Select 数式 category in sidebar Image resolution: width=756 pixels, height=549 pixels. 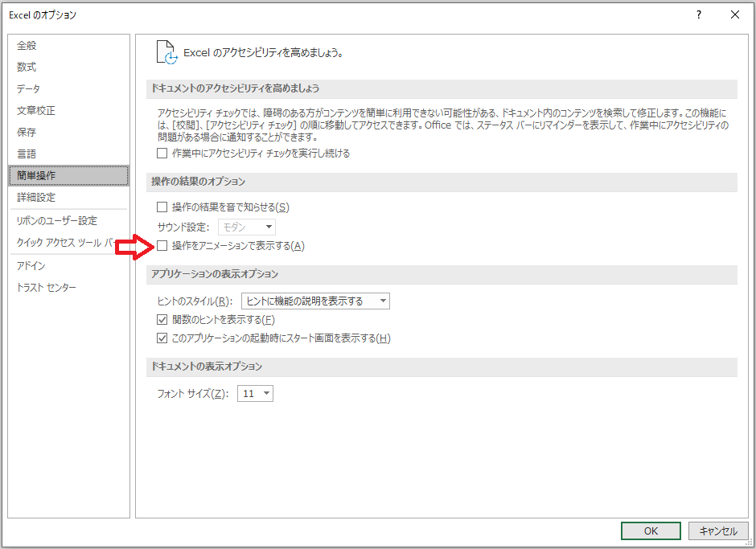coord(69,67)
